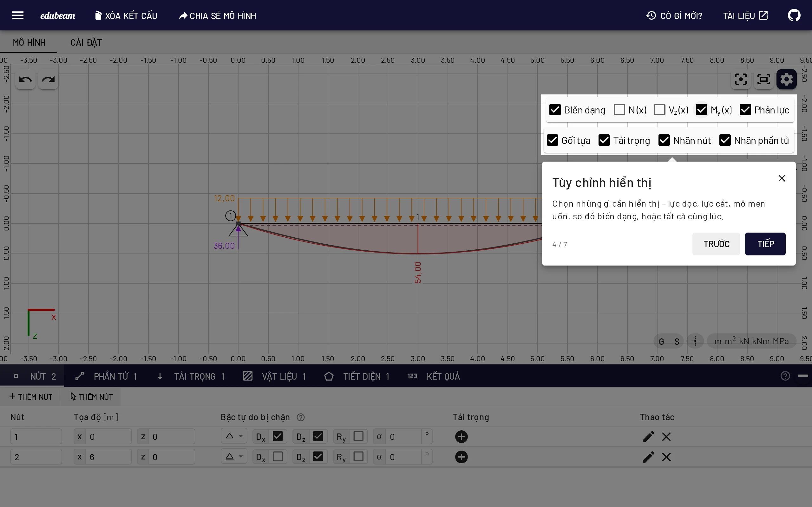The height and width of the screenshot is (507, 812).
Task: Click the TIẾP button in tour
Action: (765, 244)
